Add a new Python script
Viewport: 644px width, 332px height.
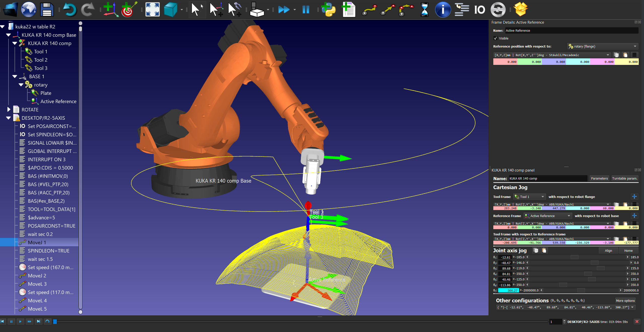point(329,10)
